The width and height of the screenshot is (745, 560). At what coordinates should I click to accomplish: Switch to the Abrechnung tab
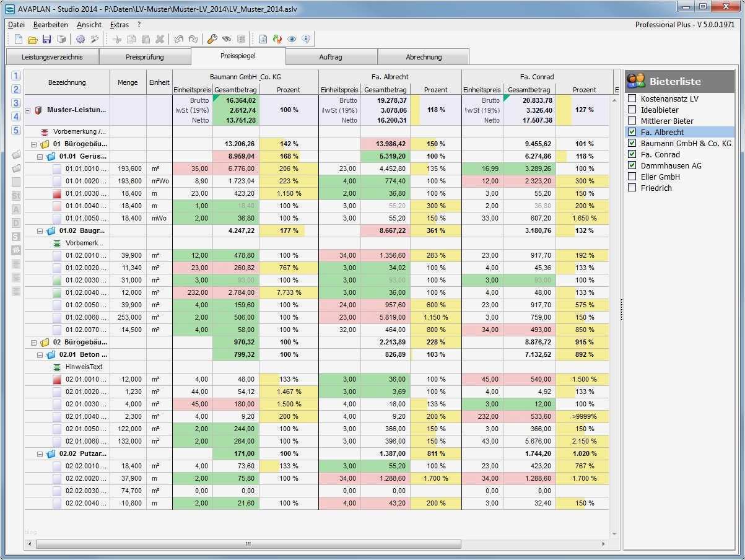point(424,56)
